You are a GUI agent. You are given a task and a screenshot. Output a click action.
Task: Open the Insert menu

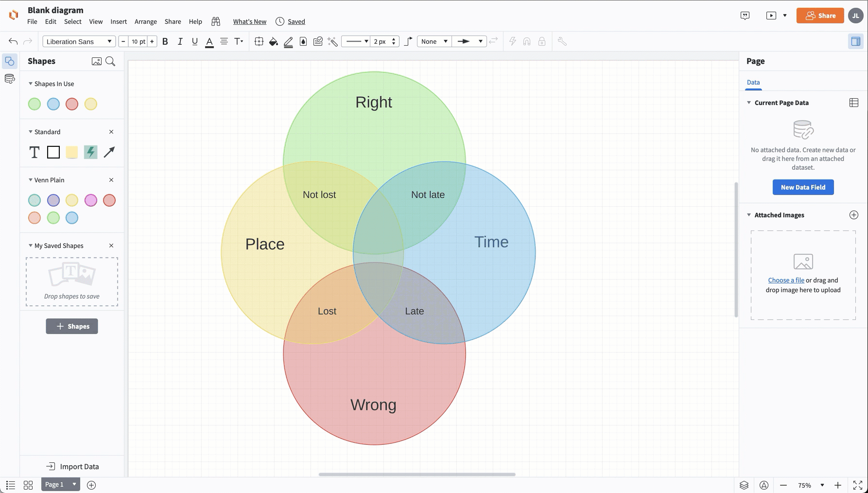click(119, 21)
